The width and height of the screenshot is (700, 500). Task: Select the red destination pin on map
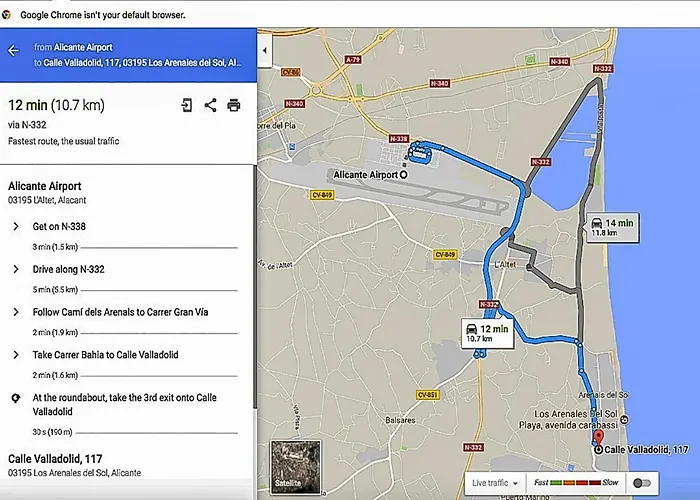coord(599,438)
